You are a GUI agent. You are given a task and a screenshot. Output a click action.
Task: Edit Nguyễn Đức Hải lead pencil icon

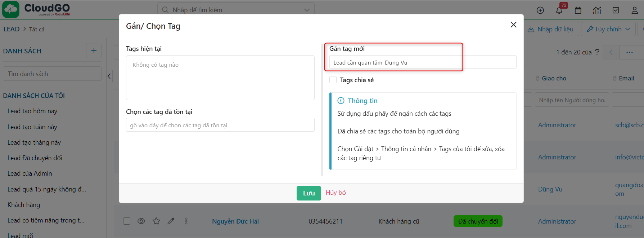pos(171,221)
